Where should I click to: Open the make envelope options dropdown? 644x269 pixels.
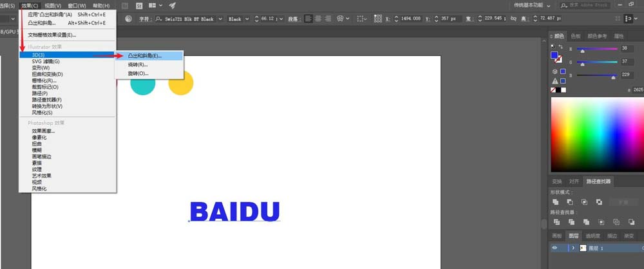tap(348, 19)
